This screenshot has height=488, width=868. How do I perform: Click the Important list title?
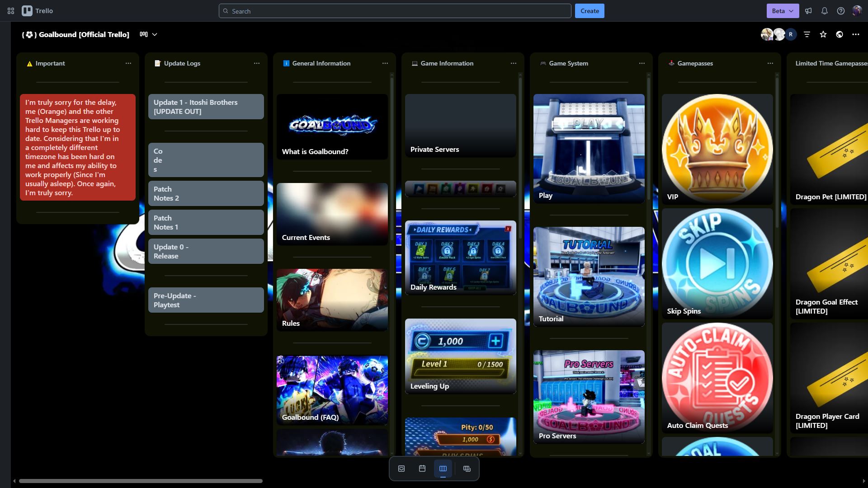coord(50,63)
